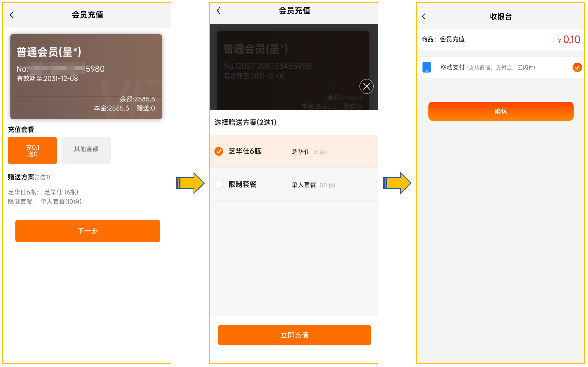Tap the card number ending 5980

[x=60, y=69]
